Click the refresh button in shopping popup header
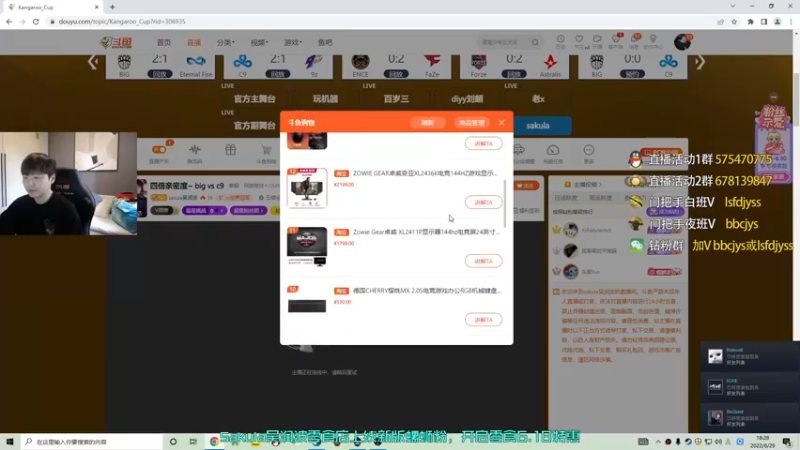This screenshot has height=450, width=800. point(427,123)
